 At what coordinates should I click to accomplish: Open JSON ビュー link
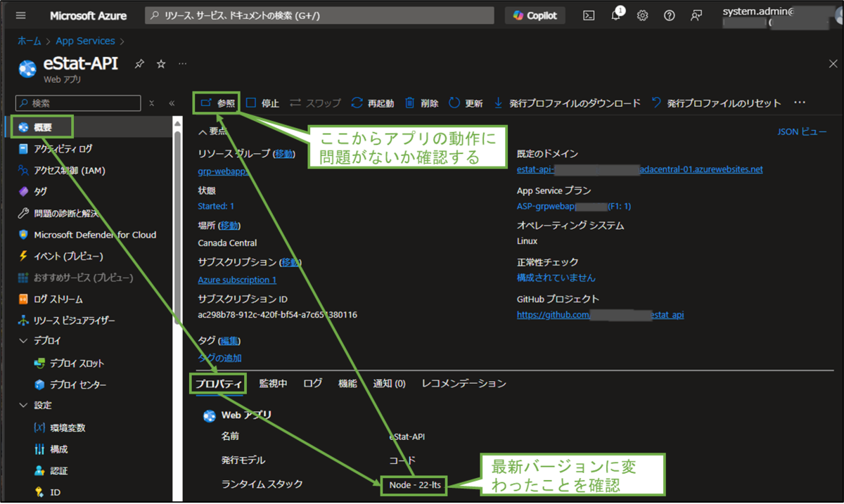click(802, 131)
